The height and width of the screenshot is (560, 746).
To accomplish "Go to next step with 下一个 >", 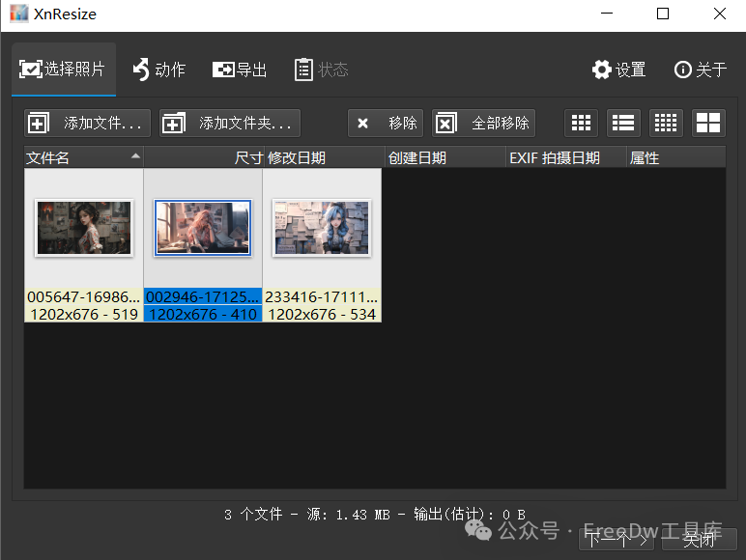I will pos(617,540).
